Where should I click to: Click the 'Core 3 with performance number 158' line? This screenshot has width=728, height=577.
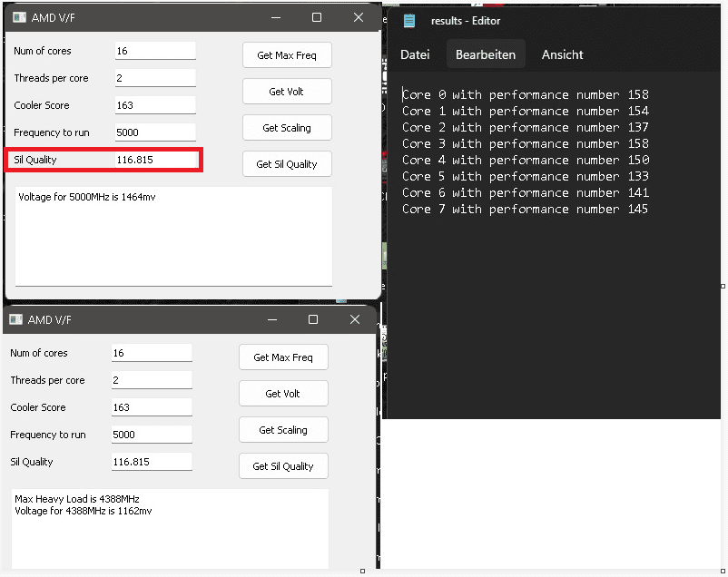[x=526, y=143]
